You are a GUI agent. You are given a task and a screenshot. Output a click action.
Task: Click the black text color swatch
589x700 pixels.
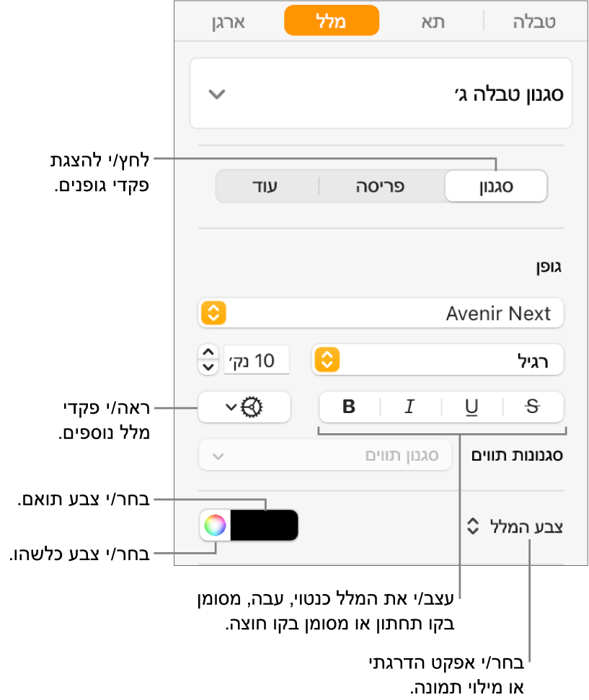click(x=264, y=526)
